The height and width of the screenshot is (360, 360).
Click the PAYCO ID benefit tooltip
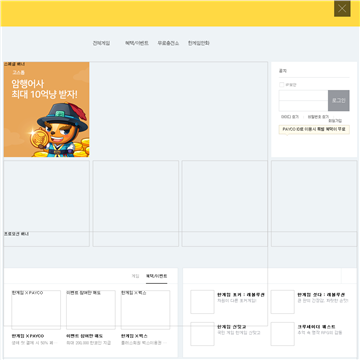tap(314, 129)
